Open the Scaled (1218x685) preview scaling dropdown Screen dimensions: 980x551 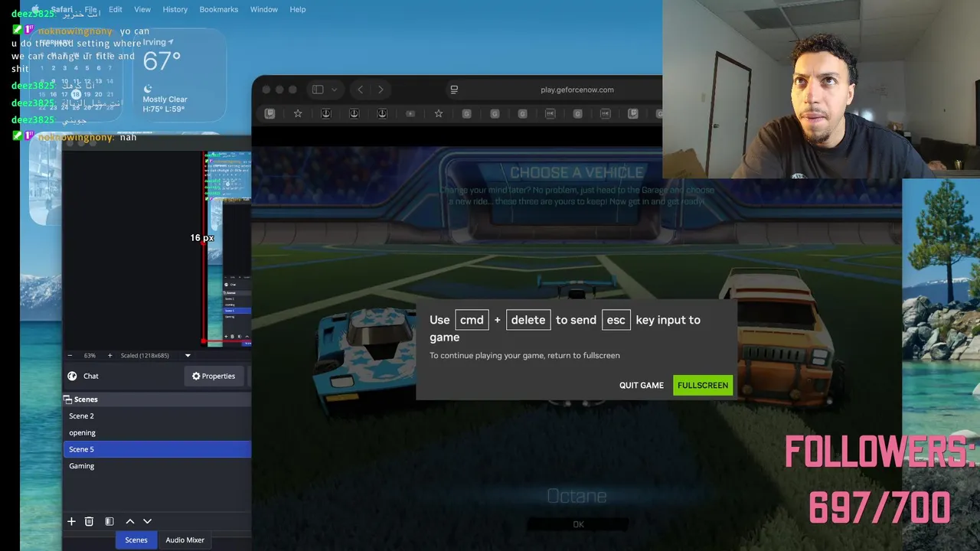coord(156,355)
